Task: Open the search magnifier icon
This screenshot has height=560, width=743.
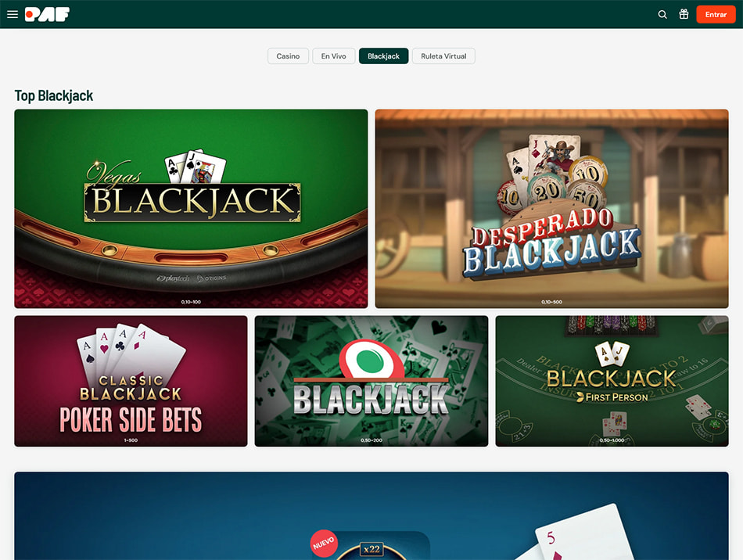Action: point(662,14)
